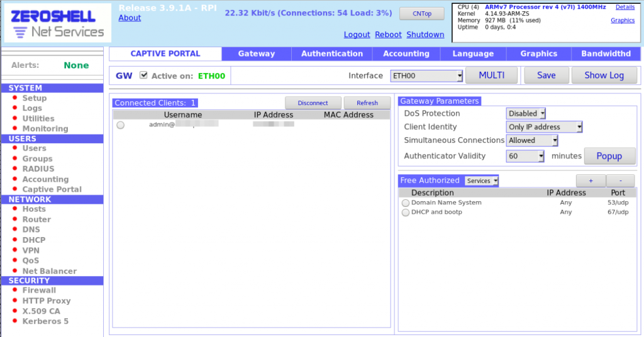Screen dimensions: 644x337
Task: Open the DoS Protection dropdown
Action: coord(526,113)
